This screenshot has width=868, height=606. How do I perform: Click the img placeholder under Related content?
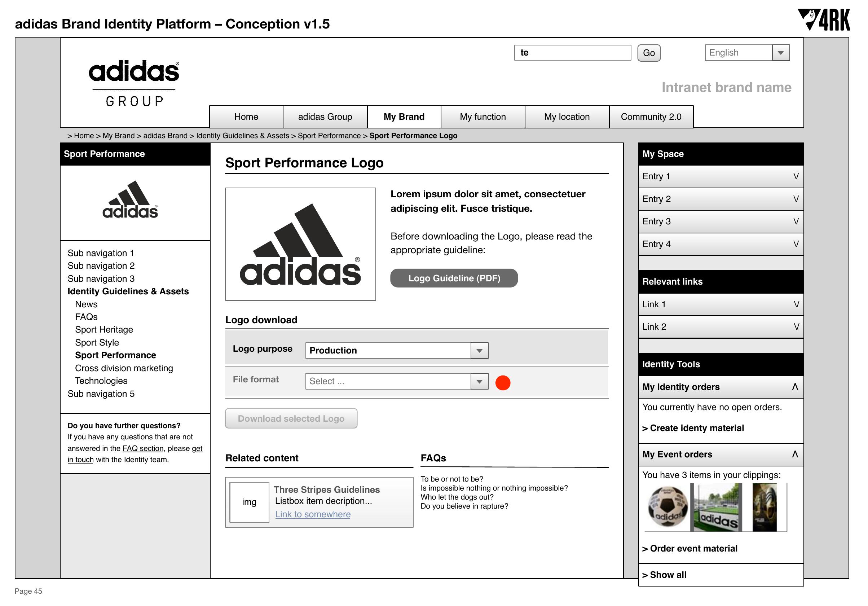pos(250,503)
